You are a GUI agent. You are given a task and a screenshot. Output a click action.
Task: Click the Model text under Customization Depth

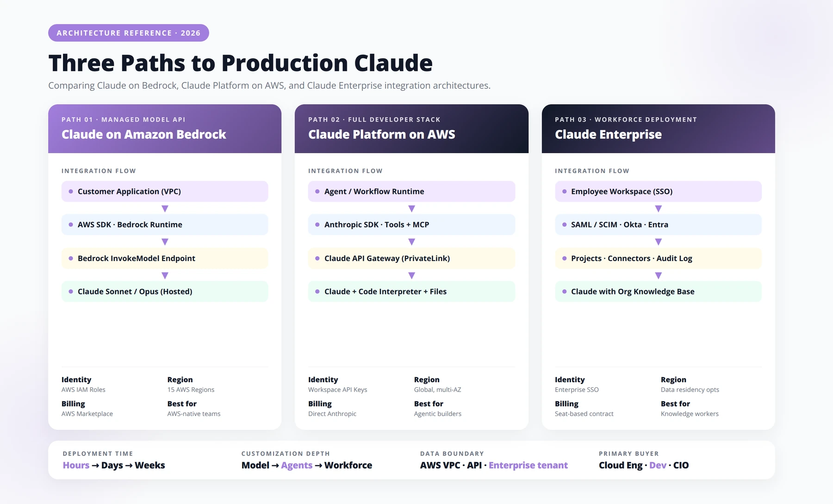(x=255, y=465)
